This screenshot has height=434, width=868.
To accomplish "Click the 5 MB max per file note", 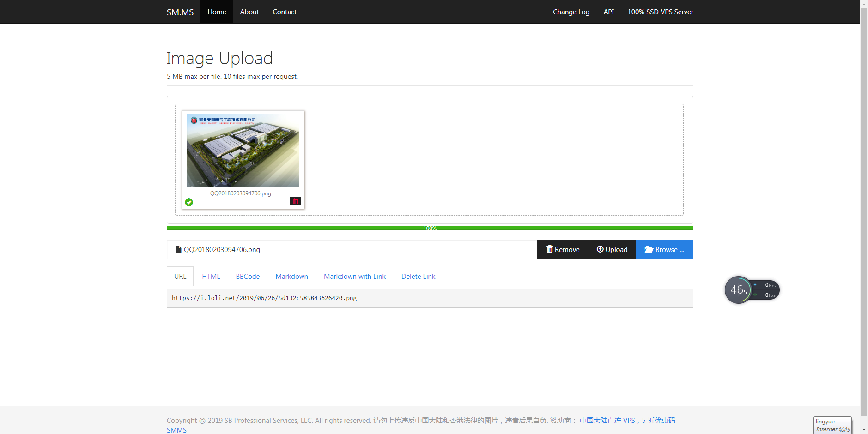I will pos(232,77).
